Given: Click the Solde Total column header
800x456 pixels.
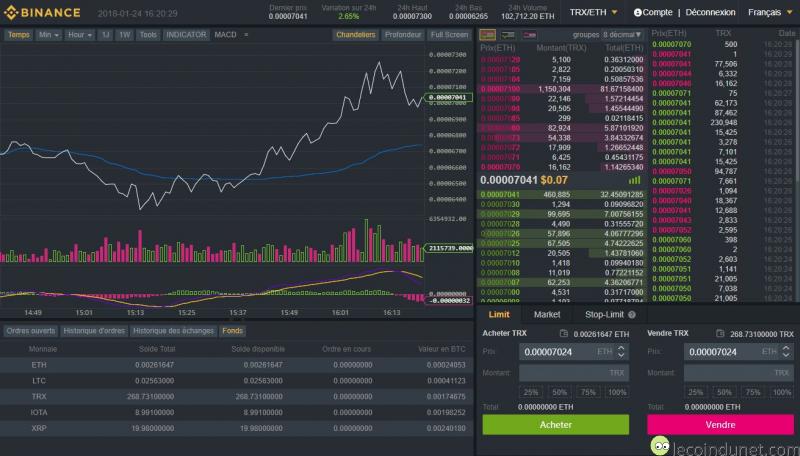Looking at the screenshot, I should (x=157, y=349).
